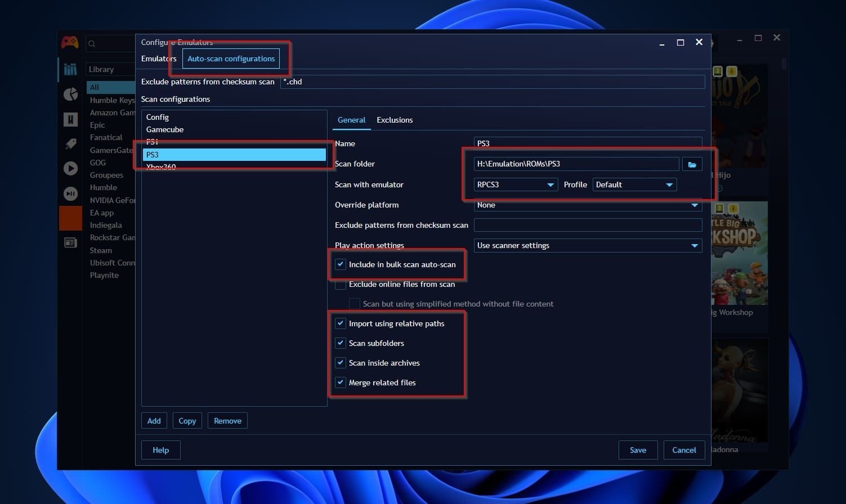Select Humble in the source list

pos(103,187)
